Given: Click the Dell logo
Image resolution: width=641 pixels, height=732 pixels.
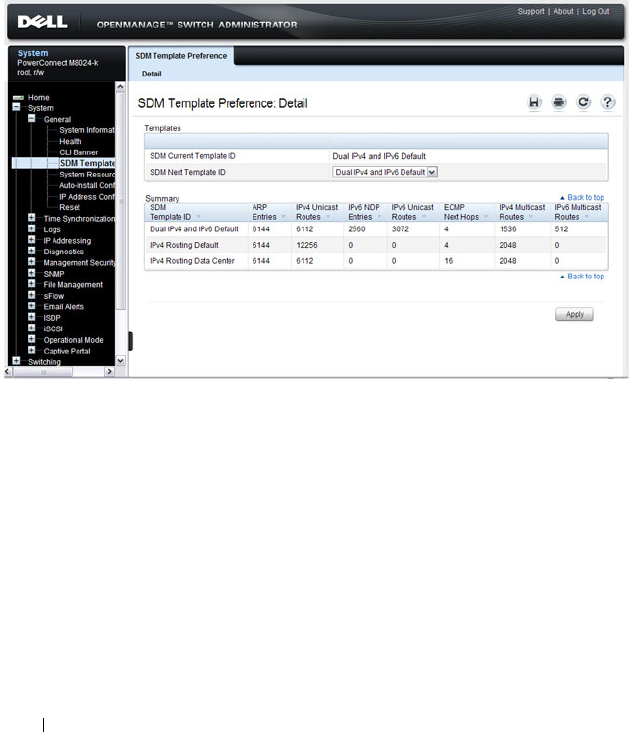Looking at the screenshot, I should 42,22.
